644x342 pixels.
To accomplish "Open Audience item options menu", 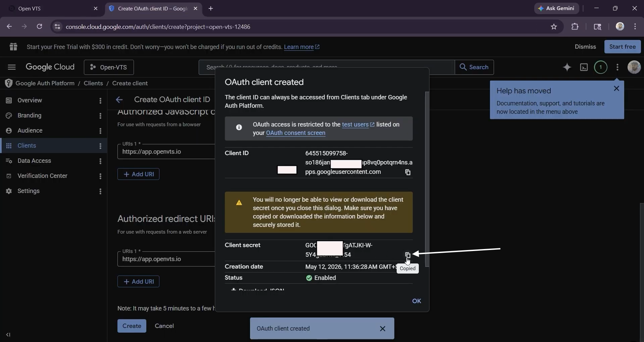I will pos(100,131).
